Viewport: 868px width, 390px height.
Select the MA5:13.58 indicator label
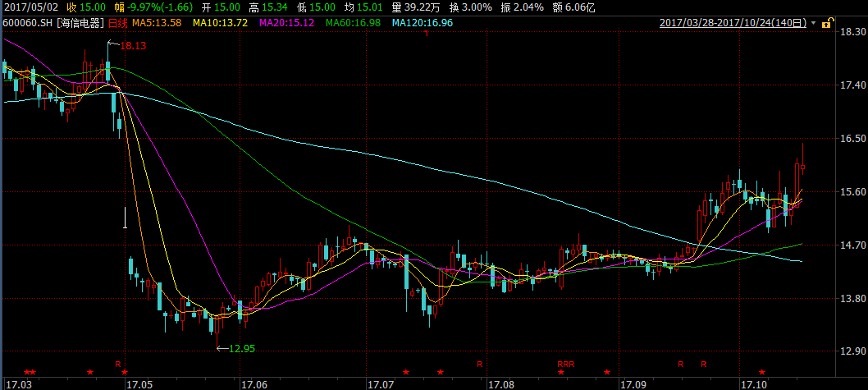pos(157,23)
